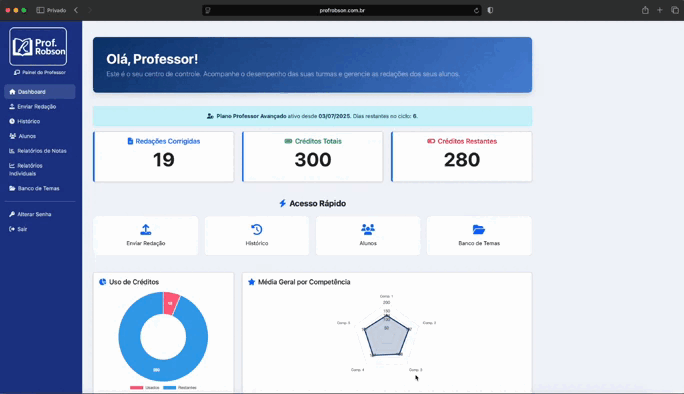Click the Olá, Professor! heading
The image size is (684, 394).
[152, 59]
